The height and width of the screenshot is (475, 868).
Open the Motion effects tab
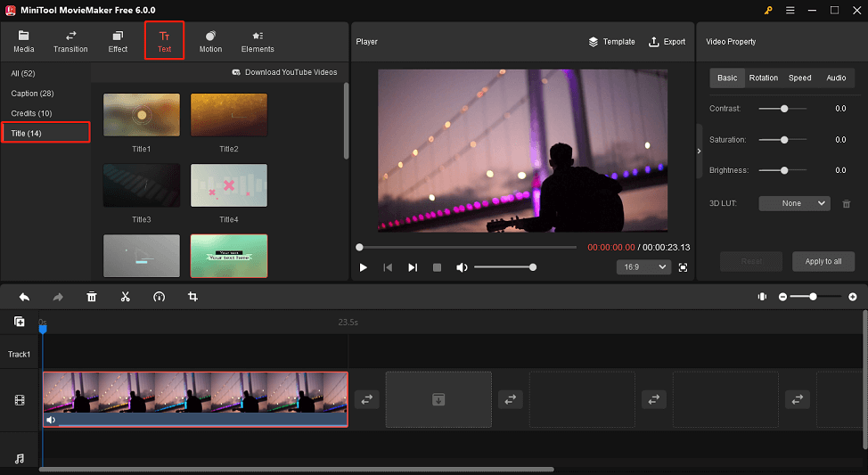pos(210,41)
